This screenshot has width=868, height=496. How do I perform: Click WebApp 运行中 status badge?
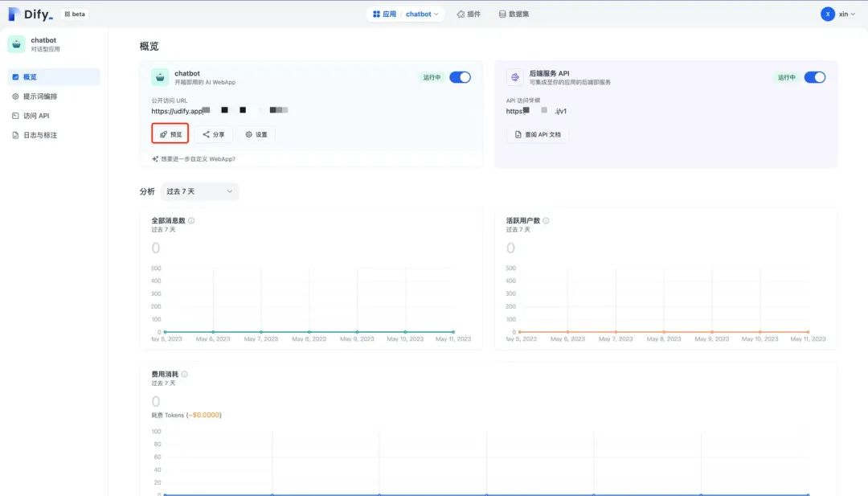(432, 77)
